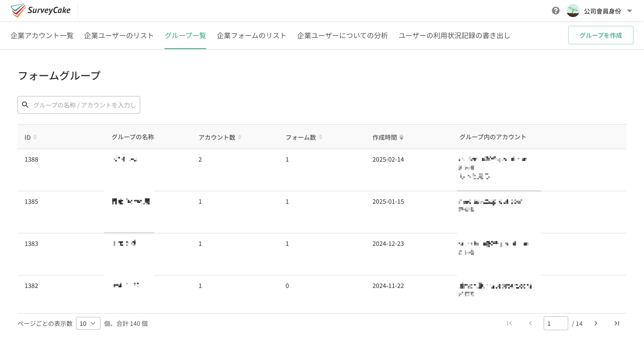Screen dimensions: 644x350
Task: Click date 2024-12-23 cell
Action: coord(388,244)
